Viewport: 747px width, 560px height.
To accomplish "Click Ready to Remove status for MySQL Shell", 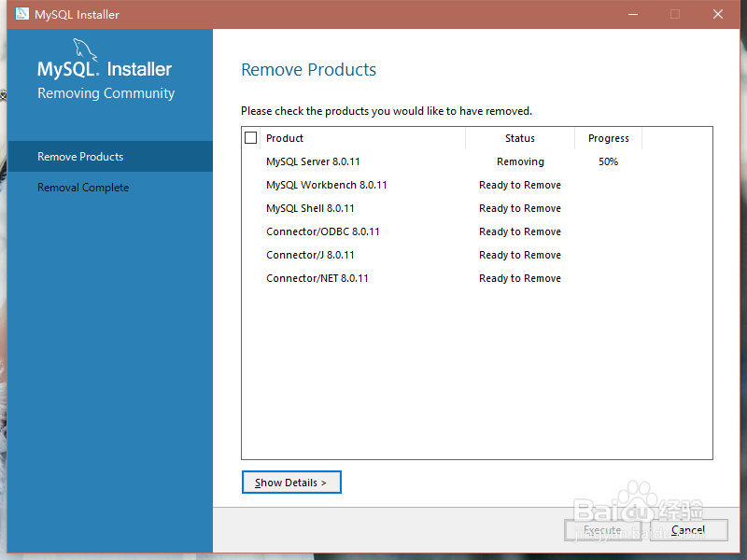I will (520, 208).
